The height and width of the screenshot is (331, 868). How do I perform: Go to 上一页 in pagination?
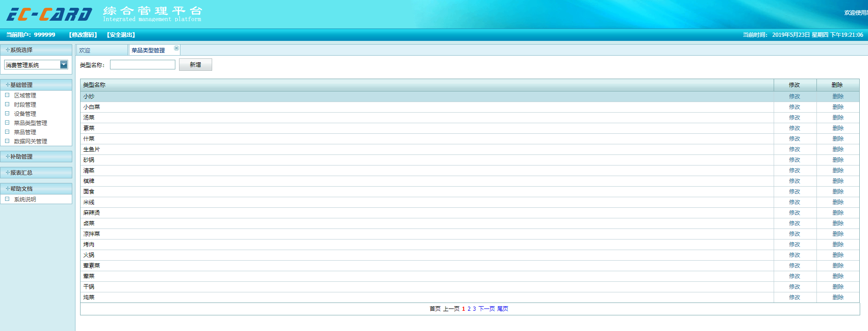pos(451,309)
